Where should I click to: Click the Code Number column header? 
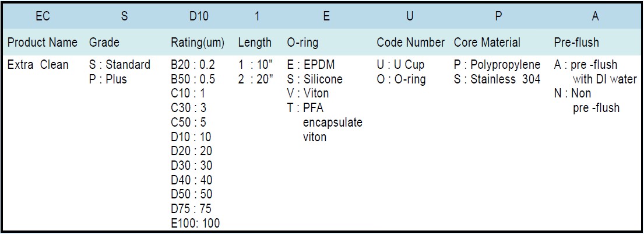coord(410,43)
